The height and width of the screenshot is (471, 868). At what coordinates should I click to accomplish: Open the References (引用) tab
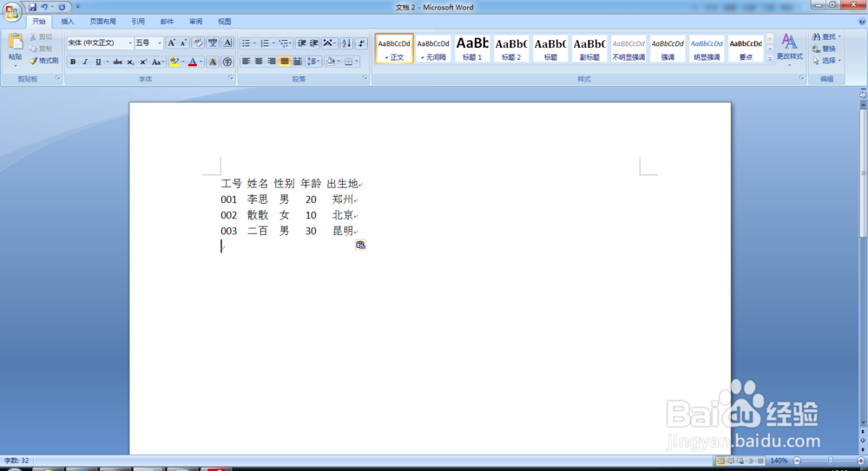point(138,22)
